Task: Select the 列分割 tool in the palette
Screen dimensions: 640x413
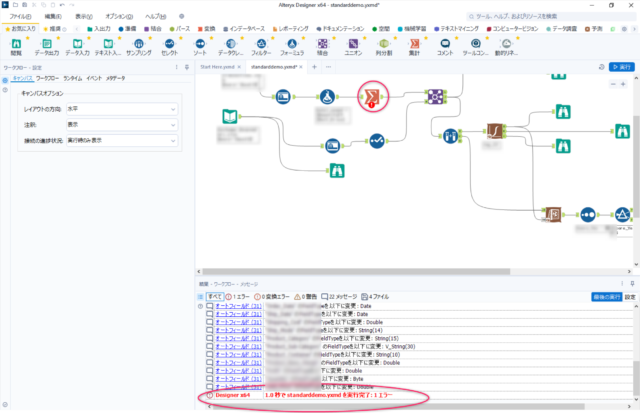Action: point(384,47)
